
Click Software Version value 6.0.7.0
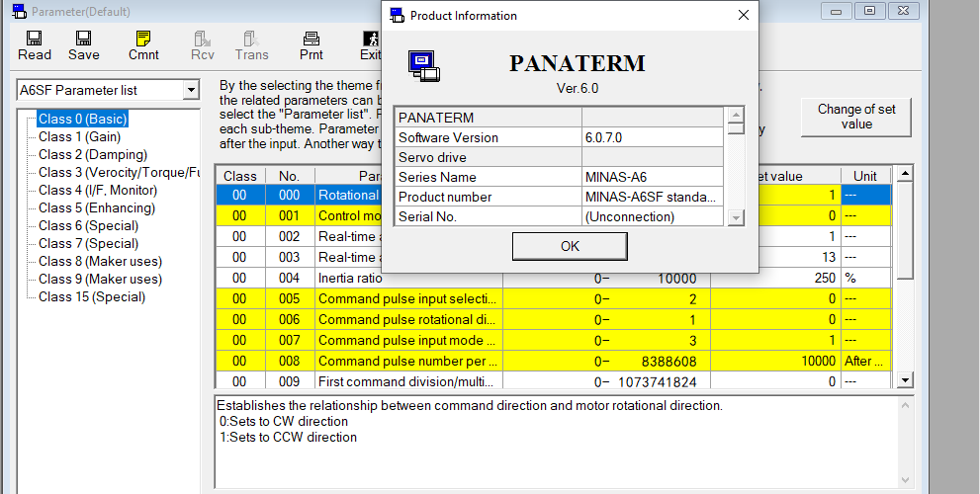click(x=653, y=137)
